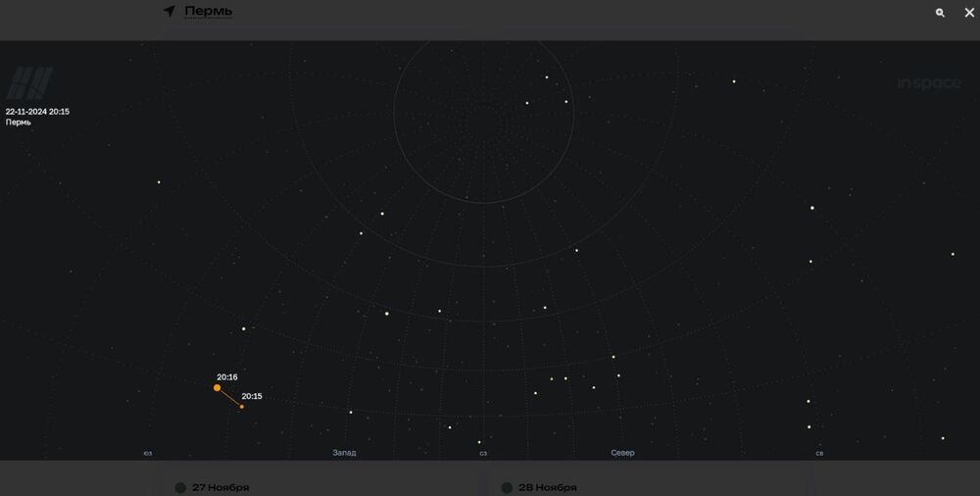Select the 20:15 orange pass marker
980x496 pixels.
click(242, 407)
